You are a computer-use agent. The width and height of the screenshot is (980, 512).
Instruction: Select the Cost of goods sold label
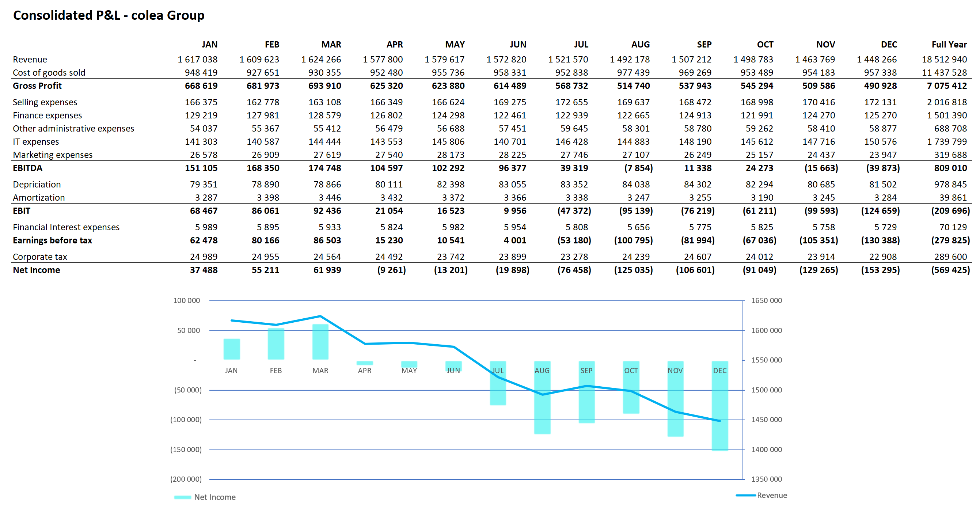click(49, 72)
